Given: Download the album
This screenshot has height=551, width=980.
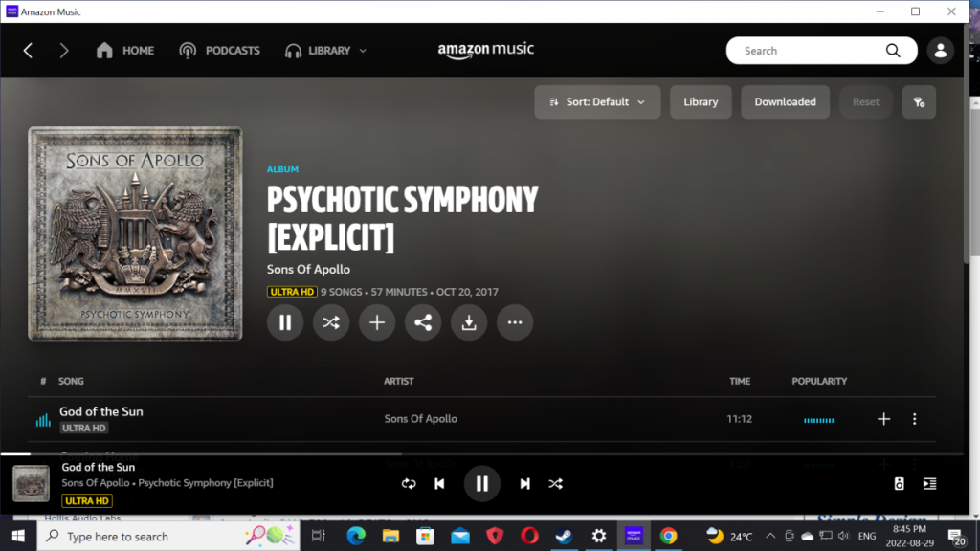Looking at the screenshot, I should click(x=469, y=322).
